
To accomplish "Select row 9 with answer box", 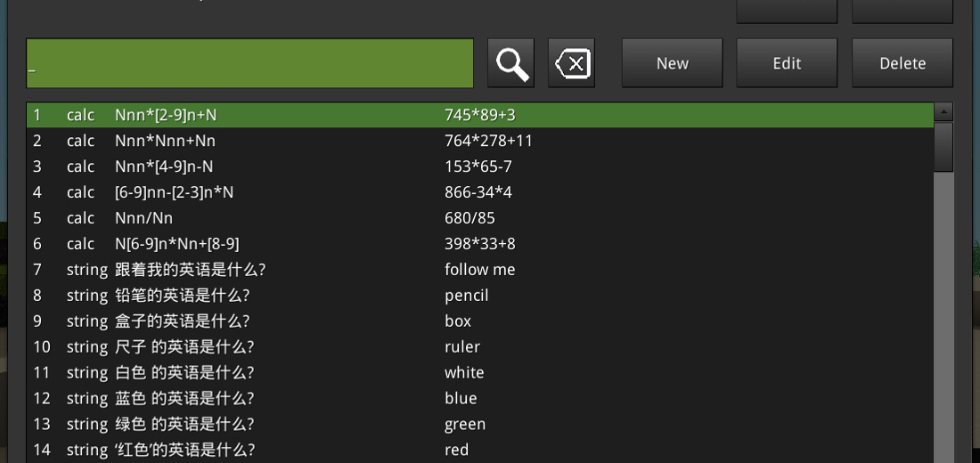I will pos(458,321).
